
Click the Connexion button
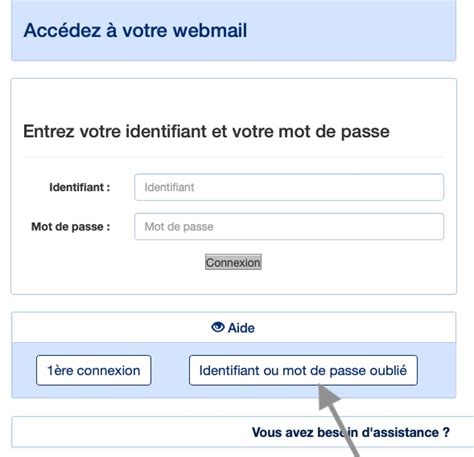click(233, 262)
